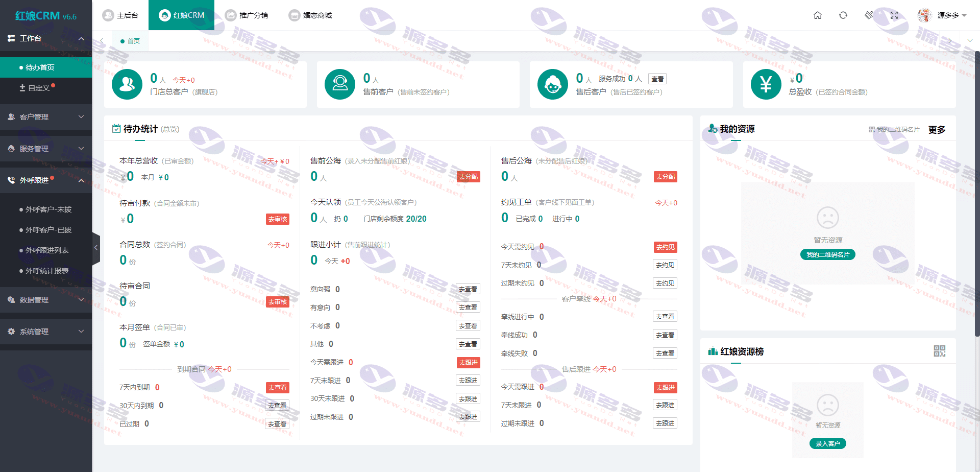Click 去查看 for 不考虑
The width and height of the screenshot is (980, 472).
click(468, 326)
